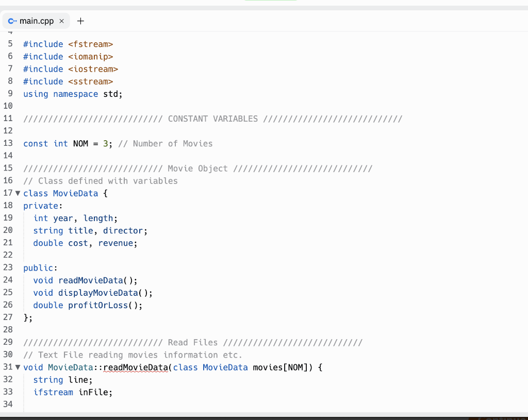Click on '#include <iostream>' text
The image size is (528, 420).
(71, 69)
